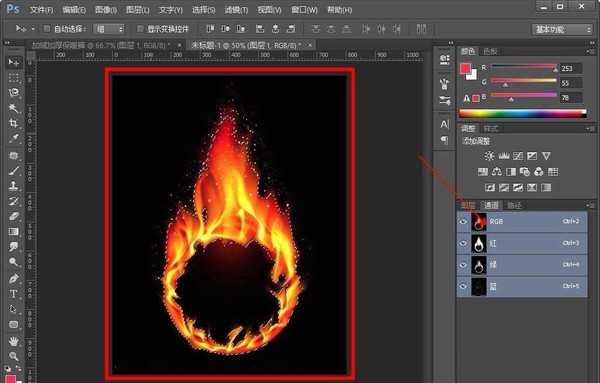Screen dimensions: 600x383
Task: Select the Magic Wand tool
Action: point(14,108)
